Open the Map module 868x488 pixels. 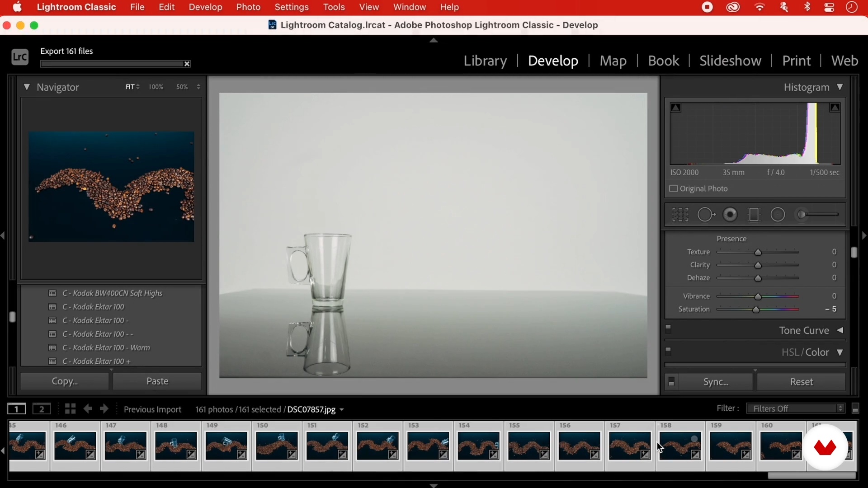coord(613,61)
